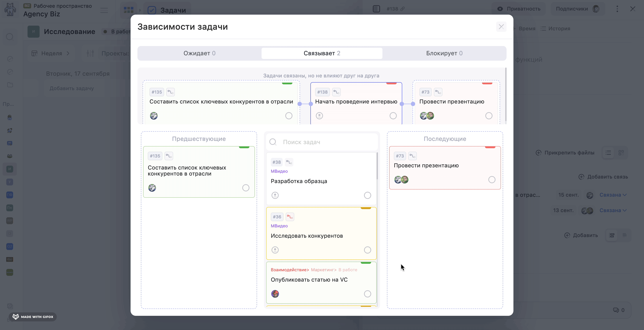Click Agency Biz workspace logo
The image size is (644, 330).
(10, 10)
